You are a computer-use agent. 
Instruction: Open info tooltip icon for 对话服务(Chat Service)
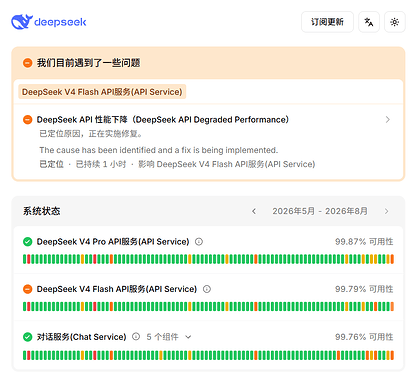(136, 337)
